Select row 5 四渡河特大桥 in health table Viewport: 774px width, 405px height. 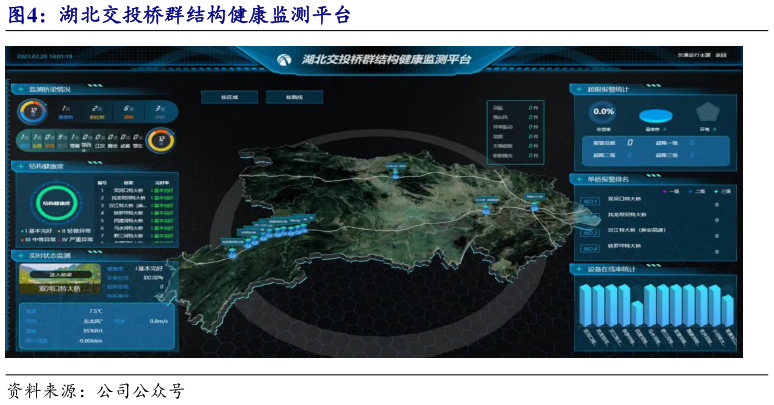(136, 221)
